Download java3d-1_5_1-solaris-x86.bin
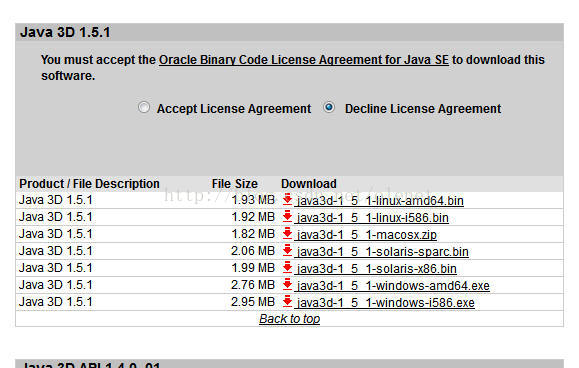 377,269
